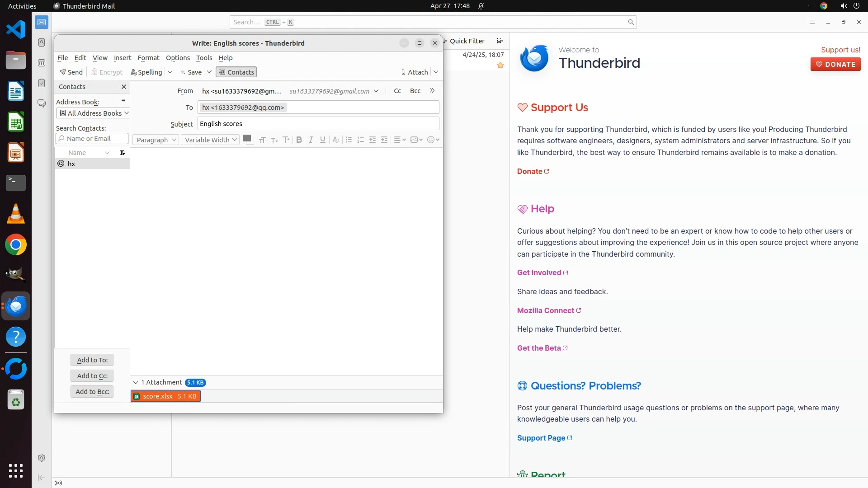This screenshot has width=868, height=488.
Task: Click the Attach paperclip button
Action: 414,72
